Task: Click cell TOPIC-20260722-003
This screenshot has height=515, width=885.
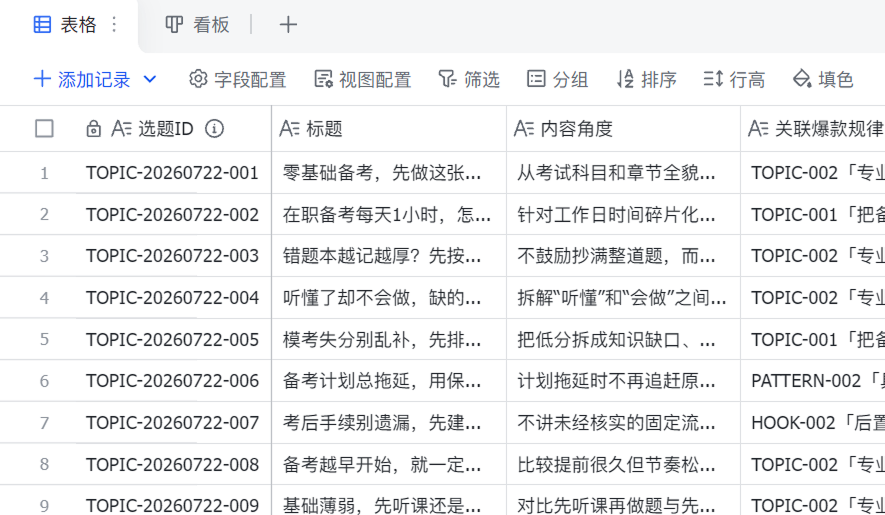Action: [172, 256]
